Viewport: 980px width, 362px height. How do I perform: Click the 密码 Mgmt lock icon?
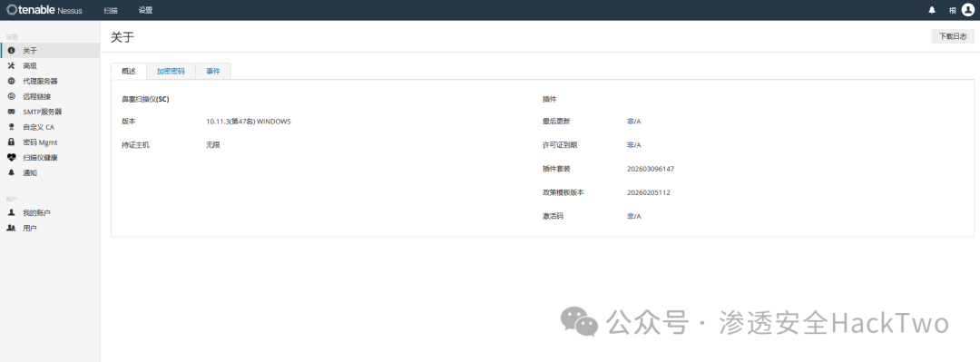click(x=11, y=142)
